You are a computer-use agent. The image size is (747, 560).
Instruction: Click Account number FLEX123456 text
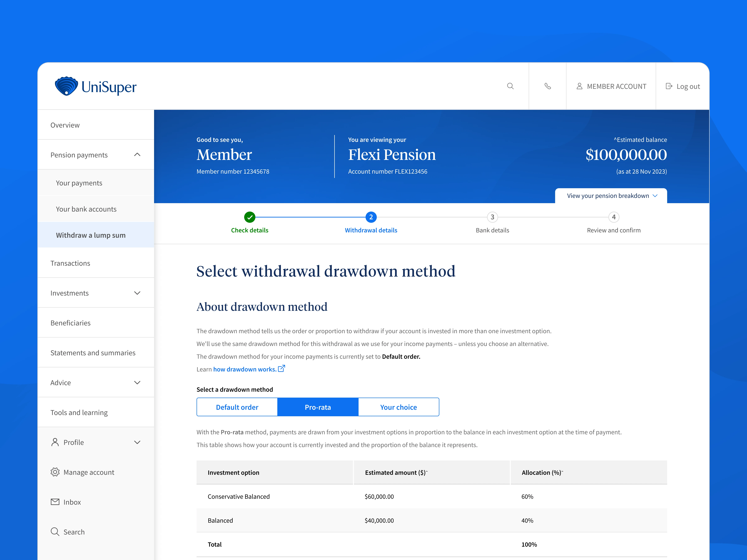pos(387,171)
